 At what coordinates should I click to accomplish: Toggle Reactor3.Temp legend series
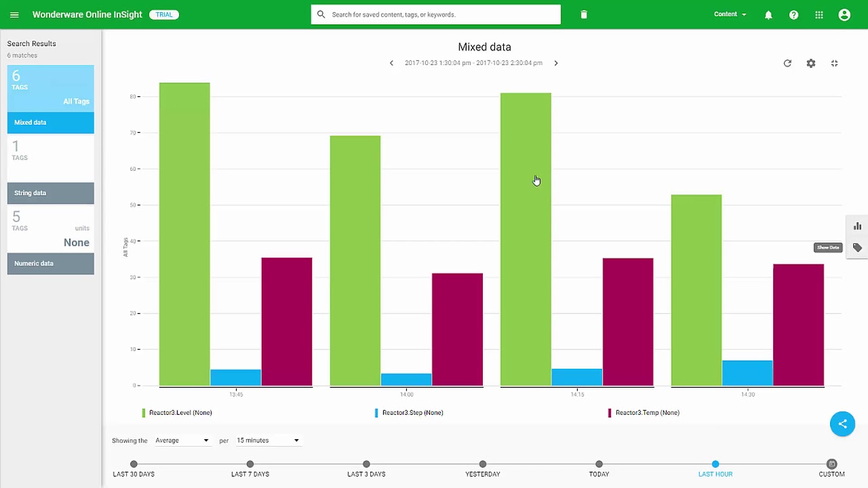coord(646,413)
